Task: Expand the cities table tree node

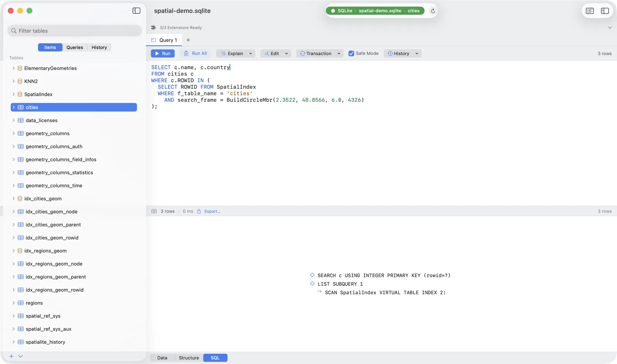Action: (x=13, y=107)
